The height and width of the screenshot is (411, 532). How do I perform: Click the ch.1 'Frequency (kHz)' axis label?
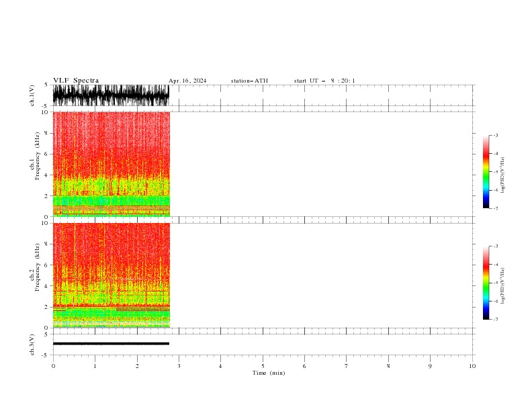pos(38,156)
